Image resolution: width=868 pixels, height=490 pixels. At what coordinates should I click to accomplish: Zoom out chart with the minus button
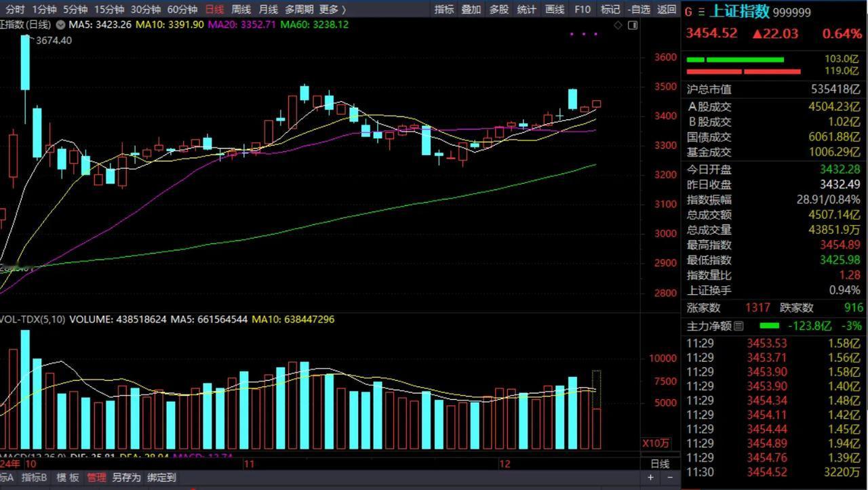pos(669,478)
